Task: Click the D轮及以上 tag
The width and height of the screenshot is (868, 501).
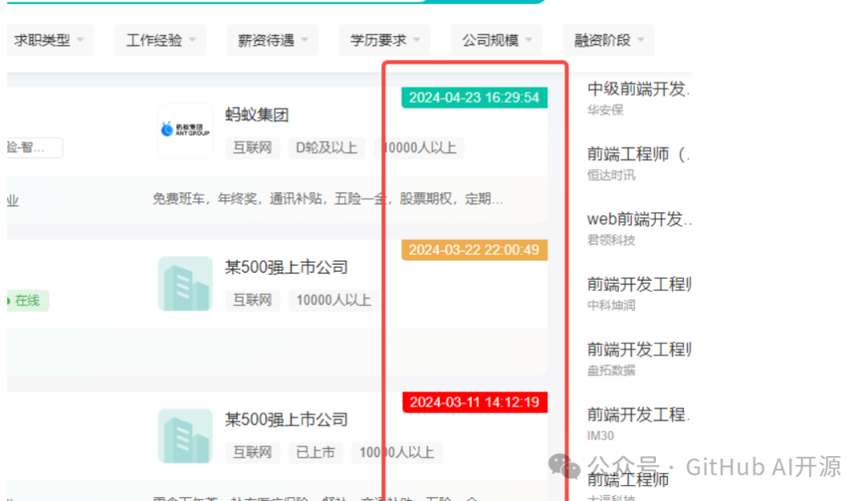Action: point(326,148)
